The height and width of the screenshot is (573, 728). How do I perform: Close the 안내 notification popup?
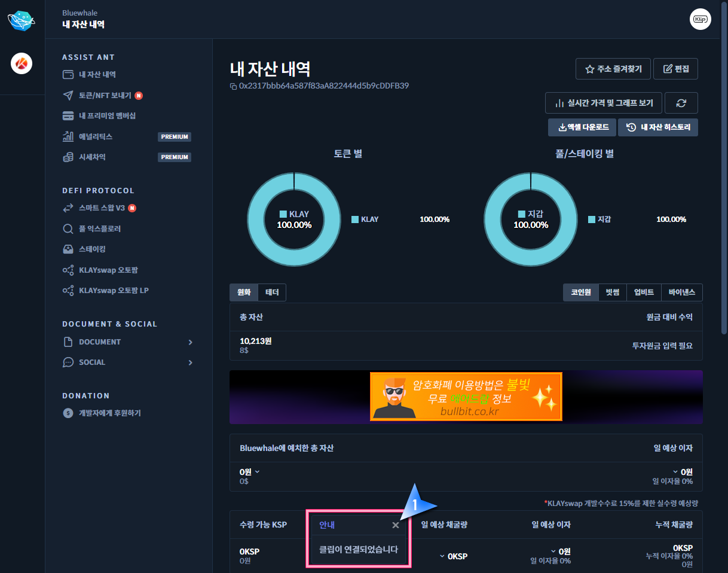pyautogui.click(x=396, y=525)
